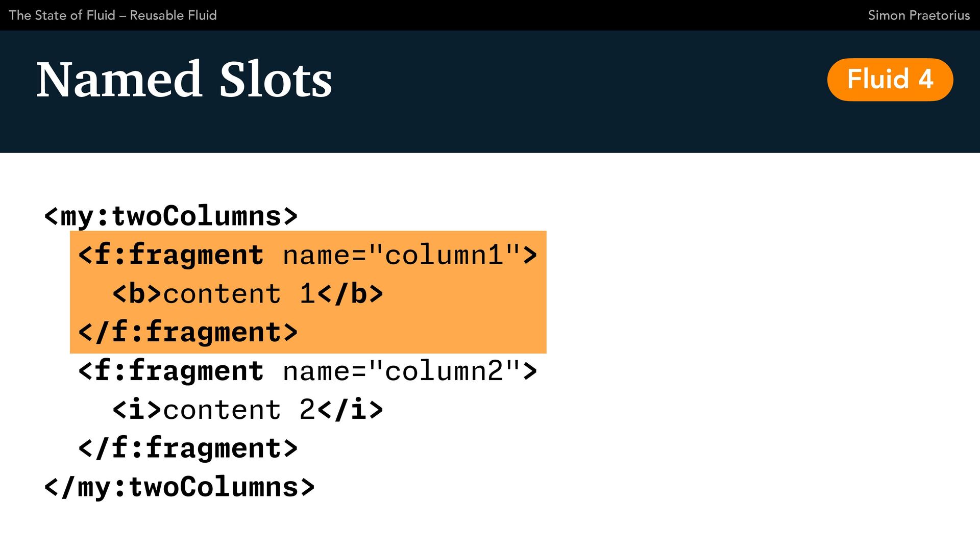The width and height of the screenshot is (980, 551).
Task: Click the Reusable Fluid text in the header
Action: click(174, 15)
